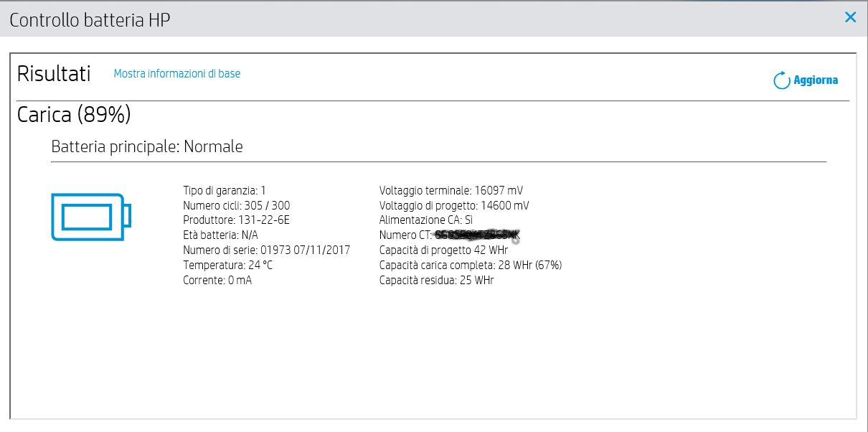Screen dimensions: 868x432
Task: Click the Batteria principale: Normale text
Action: tap(147, 147)
